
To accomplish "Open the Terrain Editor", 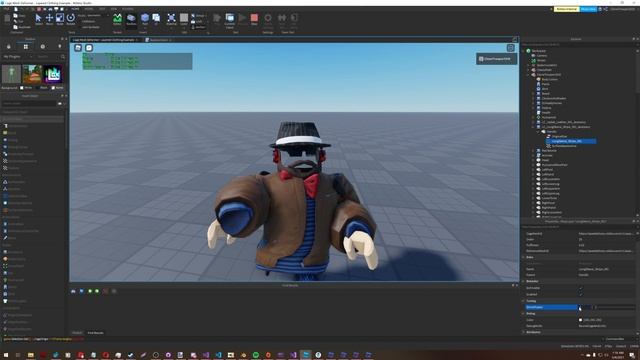I will (x=117, y=19).
